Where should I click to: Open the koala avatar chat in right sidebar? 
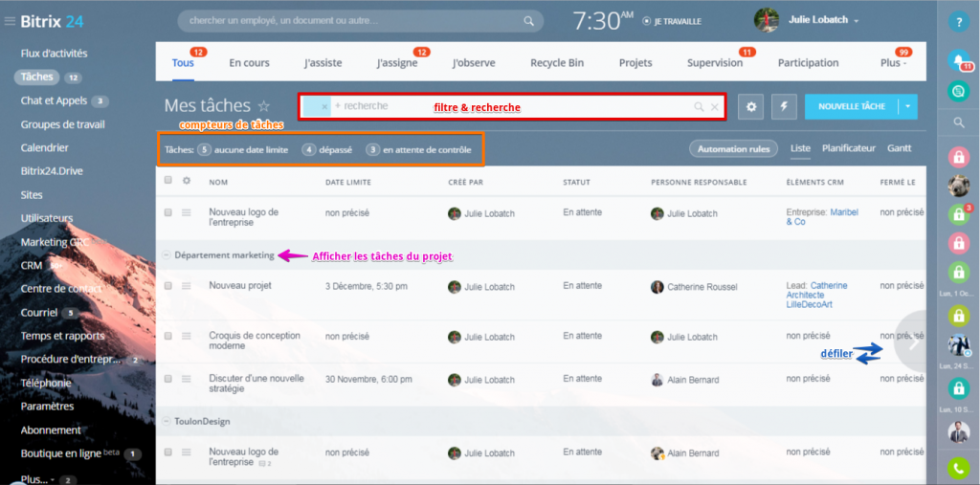(x=958, y=186)
